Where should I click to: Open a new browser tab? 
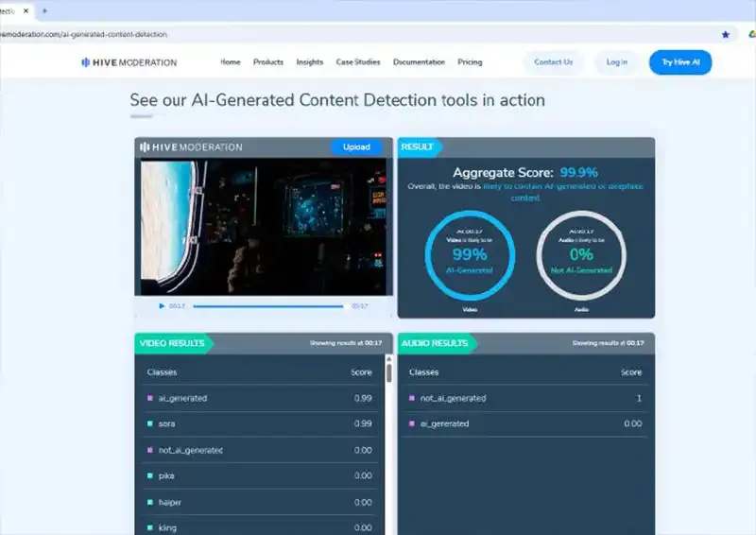pos(44,10)
